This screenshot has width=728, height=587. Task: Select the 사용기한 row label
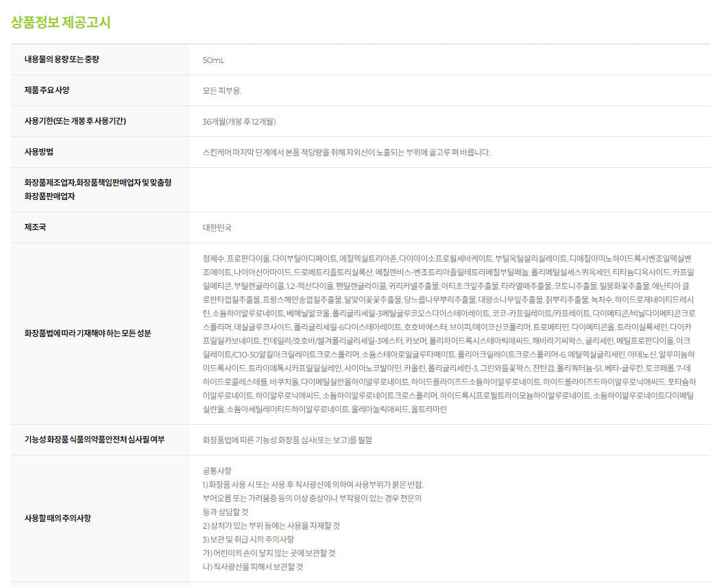pyautogui.click(x=75, y=121)
